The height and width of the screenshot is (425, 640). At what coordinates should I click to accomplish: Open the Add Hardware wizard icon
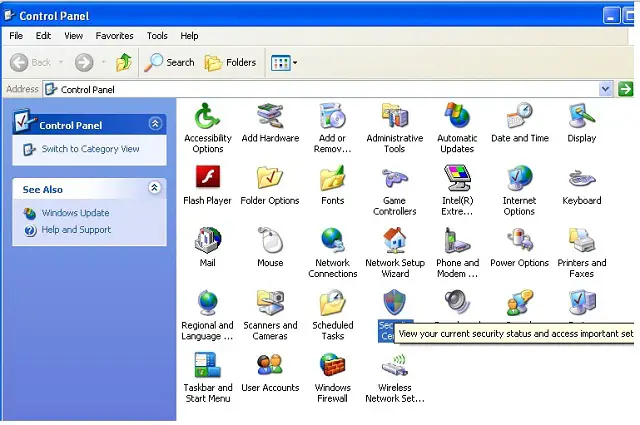tap(270, 122)
